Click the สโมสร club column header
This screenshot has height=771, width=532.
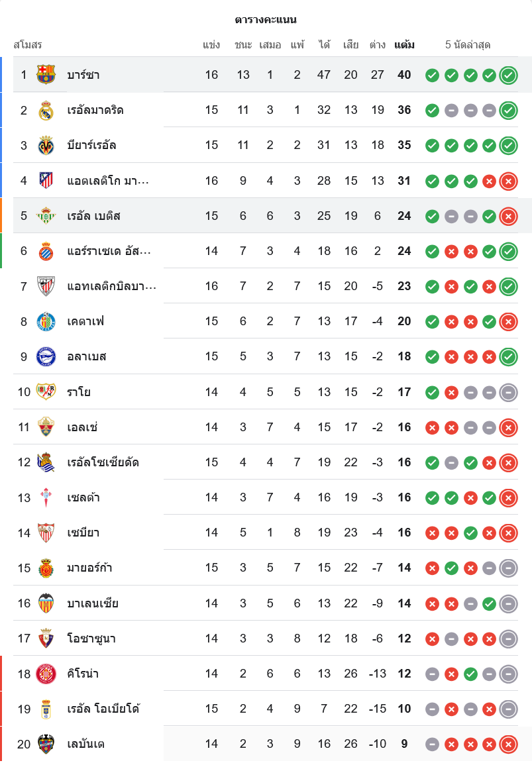coord(28,45)
